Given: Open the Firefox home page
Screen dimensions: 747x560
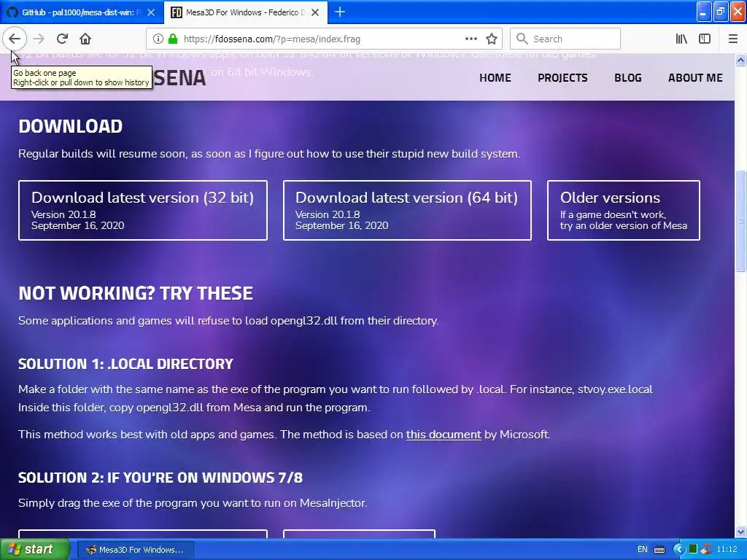Looking at the screenshot, I should click(85, 39).
